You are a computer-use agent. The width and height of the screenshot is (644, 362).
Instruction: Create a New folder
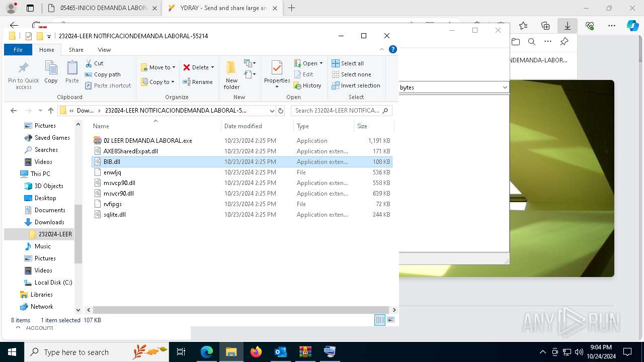click(231, 75)
